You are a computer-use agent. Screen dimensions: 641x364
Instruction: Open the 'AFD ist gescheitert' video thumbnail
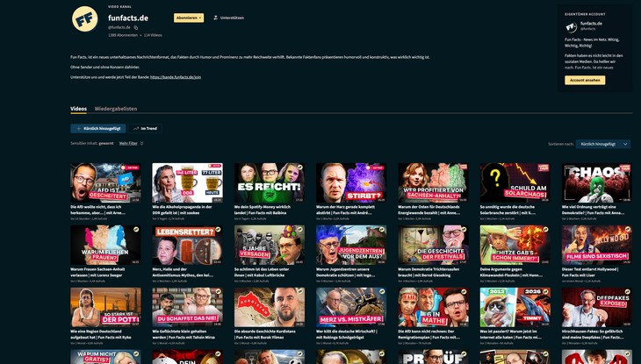105,182
